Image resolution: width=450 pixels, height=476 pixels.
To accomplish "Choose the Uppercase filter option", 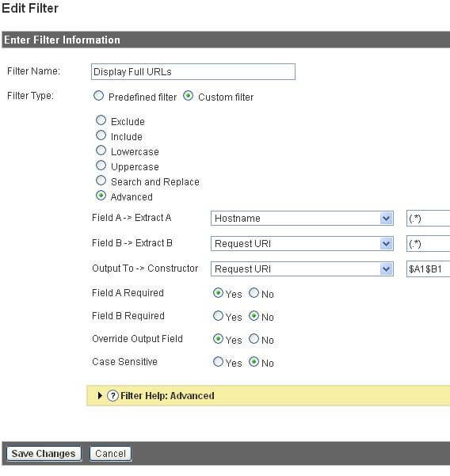I will pos(101,166).
